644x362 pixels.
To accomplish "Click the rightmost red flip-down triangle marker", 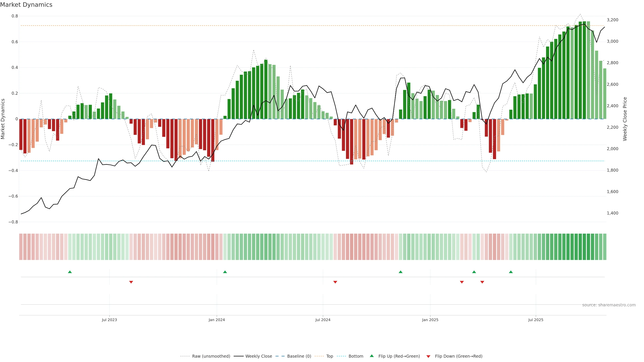I will (482, 282).
